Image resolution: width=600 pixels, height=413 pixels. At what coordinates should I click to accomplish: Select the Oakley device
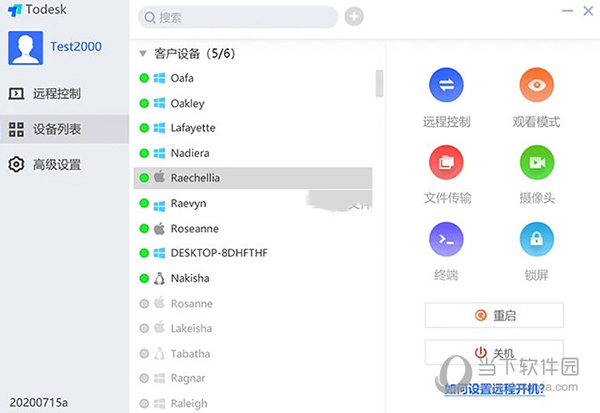coord(253,103)
